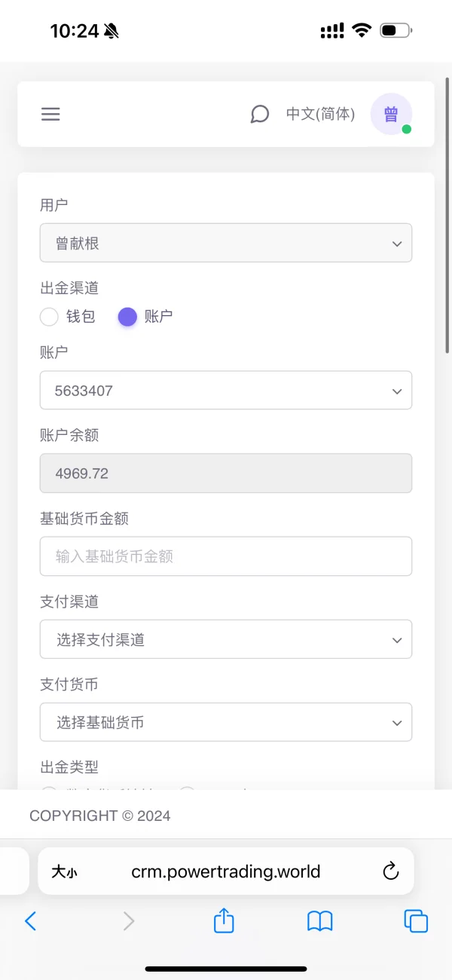Open the chat messages icon
Screen dimensions: 452x980
(x=259, y=115)
